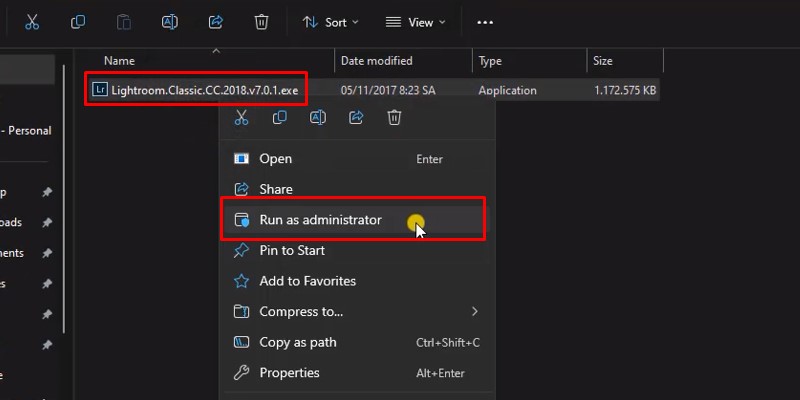Choose Share in the context menu

[x=357, y=189]
